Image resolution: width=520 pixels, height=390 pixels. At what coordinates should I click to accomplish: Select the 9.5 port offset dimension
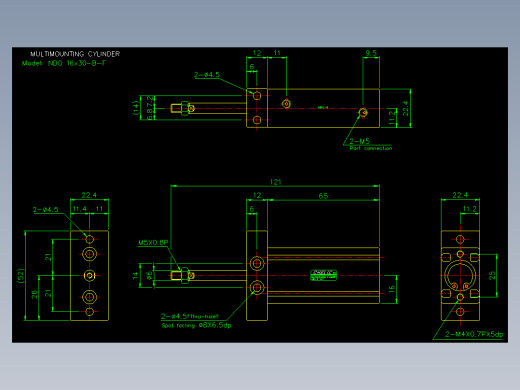coord(371,53)
